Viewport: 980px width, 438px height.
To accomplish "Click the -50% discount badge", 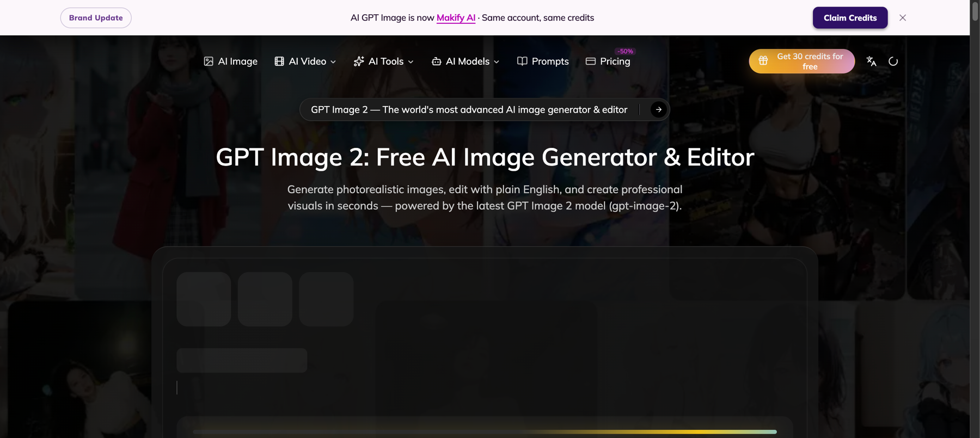I will point(625,51).
